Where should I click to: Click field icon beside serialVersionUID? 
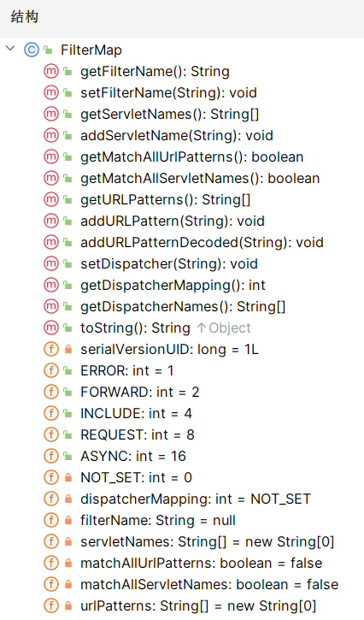[x=51, y=349]
